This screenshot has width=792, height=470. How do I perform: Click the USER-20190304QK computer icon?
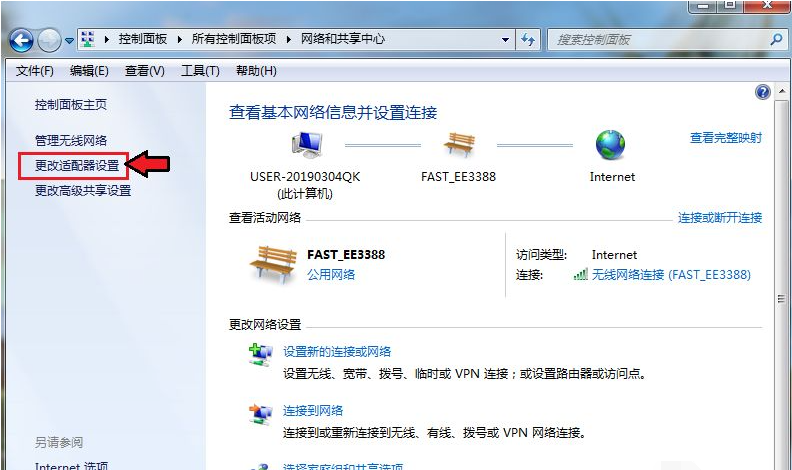[304, 147]
